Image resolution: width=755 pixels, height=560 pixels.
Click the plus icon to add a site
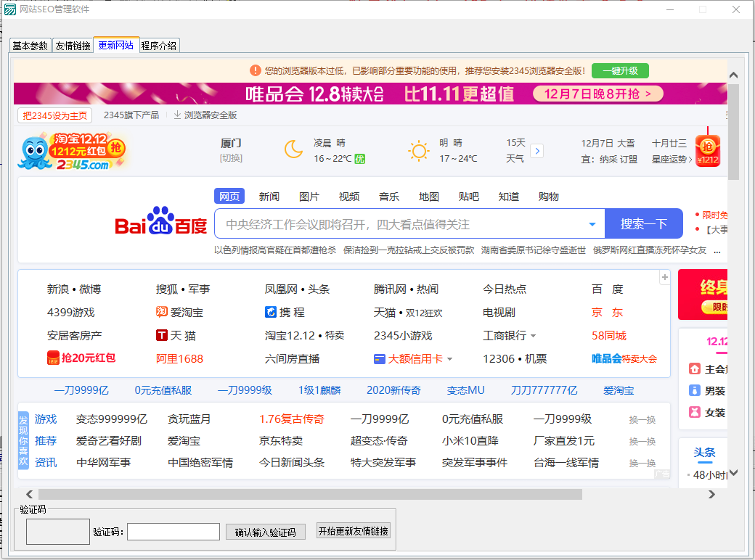[664, 277]
